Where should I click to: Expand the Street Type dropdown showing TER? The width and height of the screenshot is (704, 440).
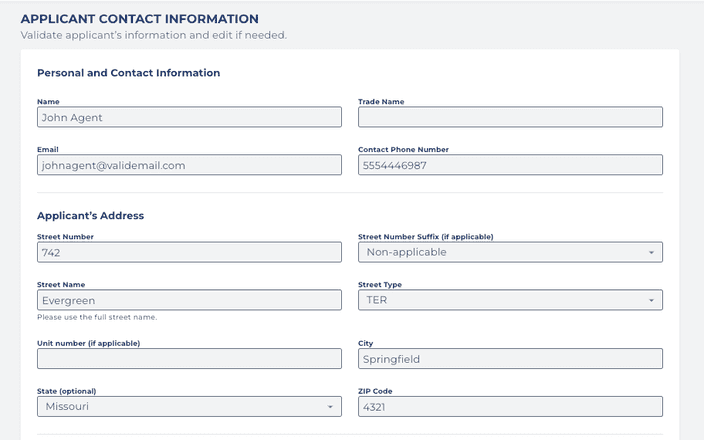(x=510, y=300)
